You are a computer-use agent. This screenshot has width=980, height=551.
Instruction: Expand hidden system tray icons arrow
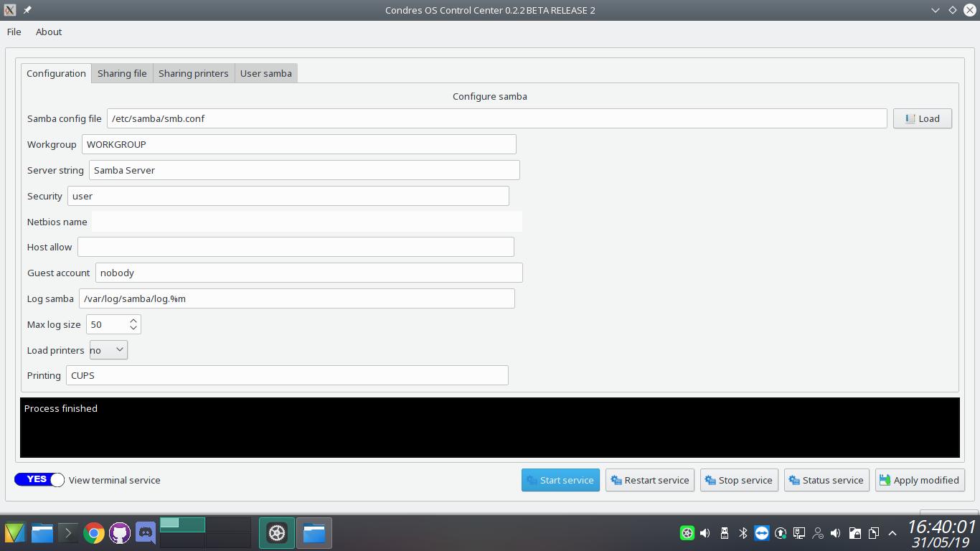892,533
